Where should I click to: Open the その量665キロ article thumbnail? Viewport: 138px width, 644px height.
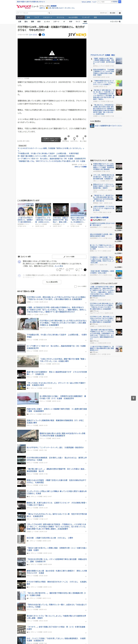pyautogui.click(x=43, y=210)
